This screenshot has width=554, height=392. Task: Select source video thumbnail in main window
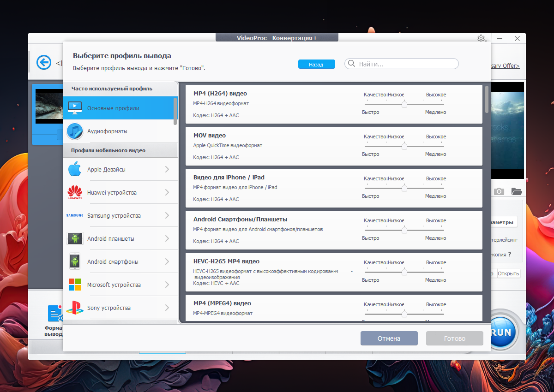click(48, 107)
